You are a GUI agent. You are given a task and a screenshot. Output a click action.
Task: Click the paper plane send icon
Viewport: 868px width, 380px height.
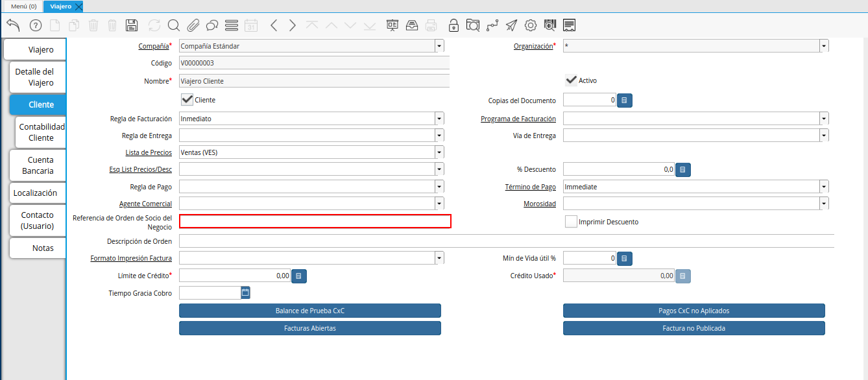(512, 25)
